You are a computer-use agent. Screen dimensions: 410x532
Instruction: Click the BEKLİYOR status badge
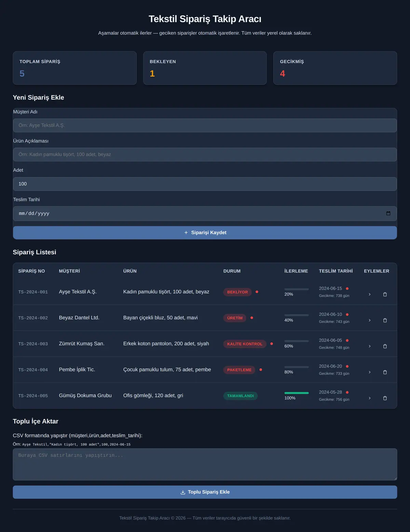(237, 292)
